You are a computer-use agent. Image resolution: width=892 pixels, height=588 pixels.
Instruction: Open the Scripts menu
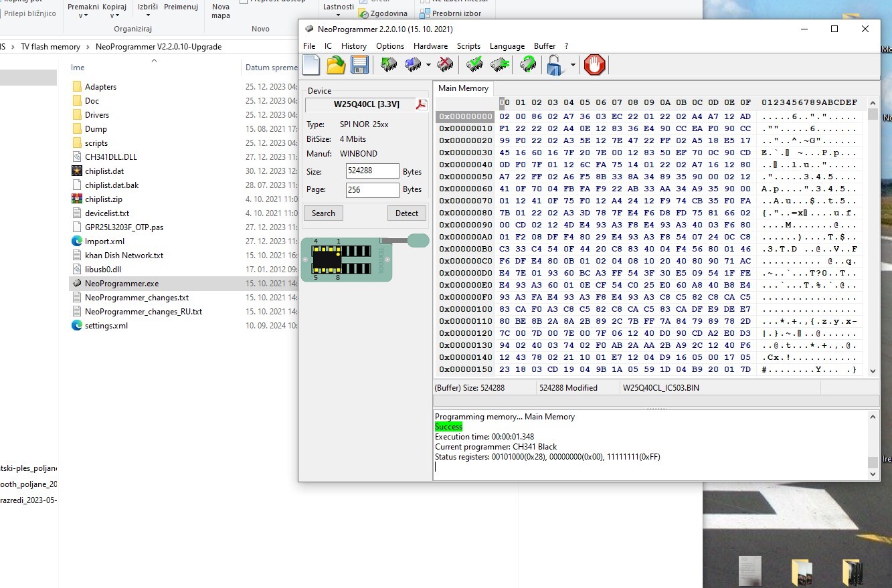(468, 46)
